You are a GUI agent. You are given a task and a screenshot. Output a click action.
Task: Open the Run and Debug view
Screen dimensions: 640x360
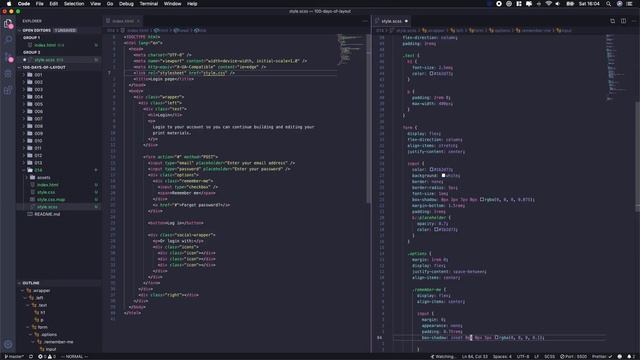pyautogui.click(x=8, y=74)
